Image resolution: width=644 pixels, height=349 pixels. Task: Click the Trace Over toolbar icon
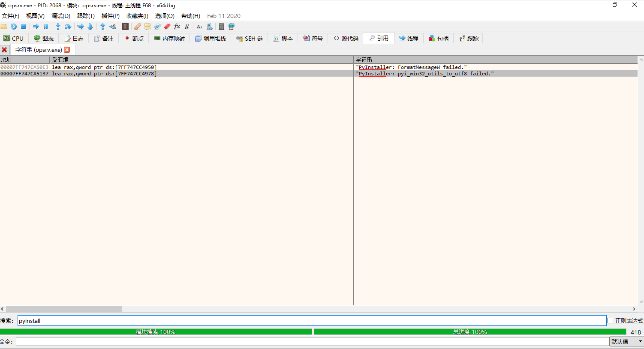click(90, 27)
